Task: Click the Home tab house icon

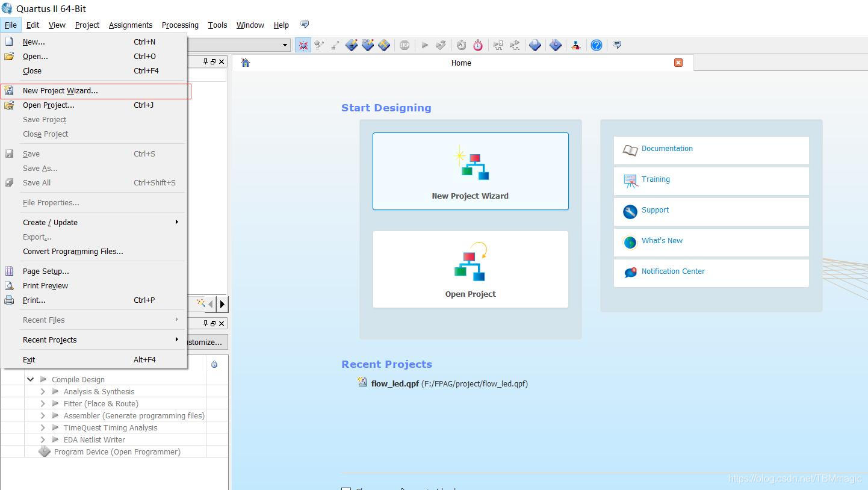Action: (x=245, y=63)
